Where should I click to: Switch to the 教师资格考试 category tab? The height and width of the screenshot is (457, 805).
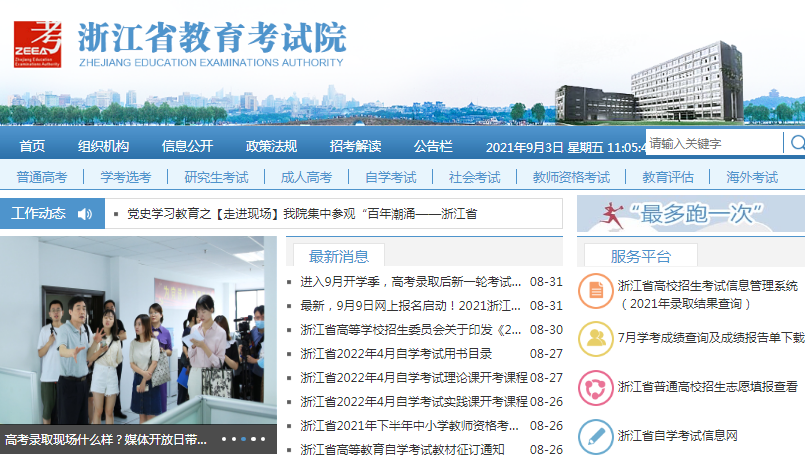[570, 177]
